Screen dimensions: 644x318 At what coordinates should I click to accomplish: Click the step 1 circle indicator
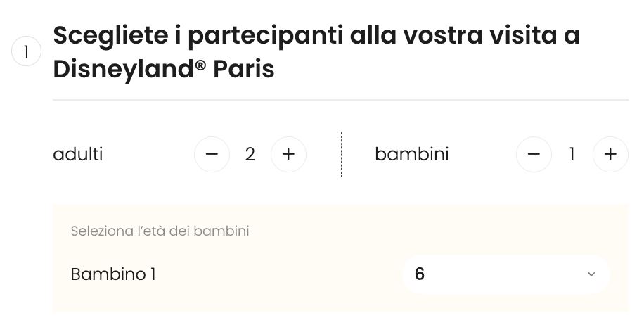27,52
